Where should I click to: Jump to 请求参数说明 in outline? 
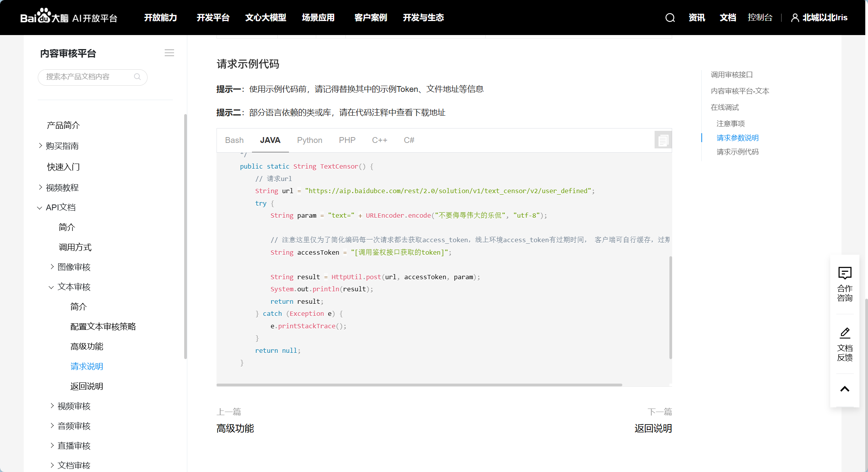click(x=738, y=138)
